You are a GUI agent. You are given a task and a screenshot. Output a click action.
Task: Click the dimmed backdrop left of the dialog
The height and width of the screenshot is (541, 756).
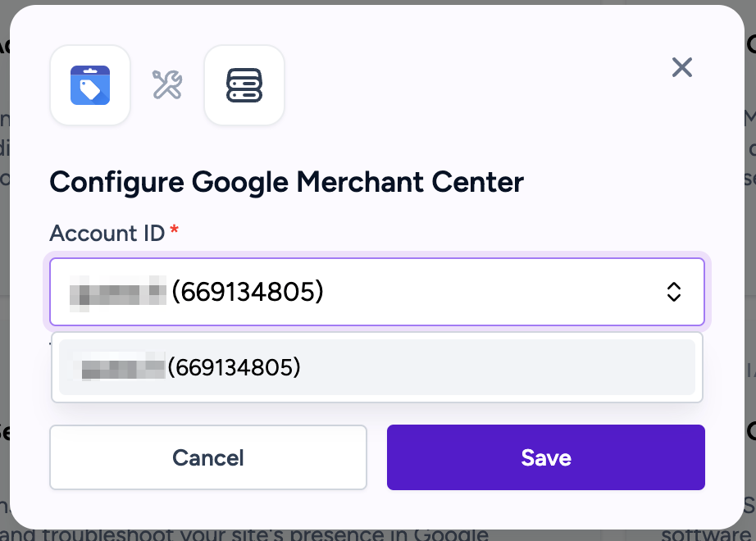click(x=4, y=270)
